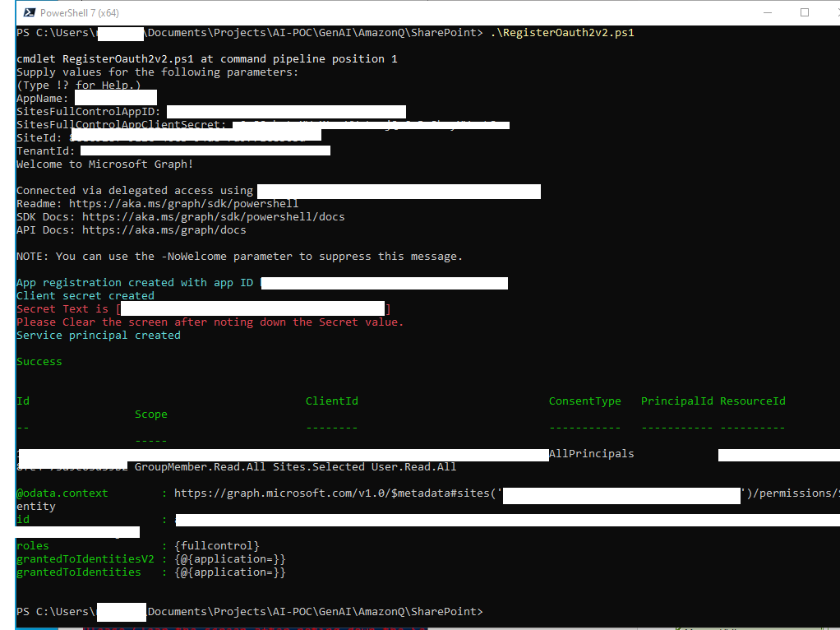Click the red 'Secret Text is' label
Image resolution: width=840 pixels, height=630 pixels.
(62, 309)
